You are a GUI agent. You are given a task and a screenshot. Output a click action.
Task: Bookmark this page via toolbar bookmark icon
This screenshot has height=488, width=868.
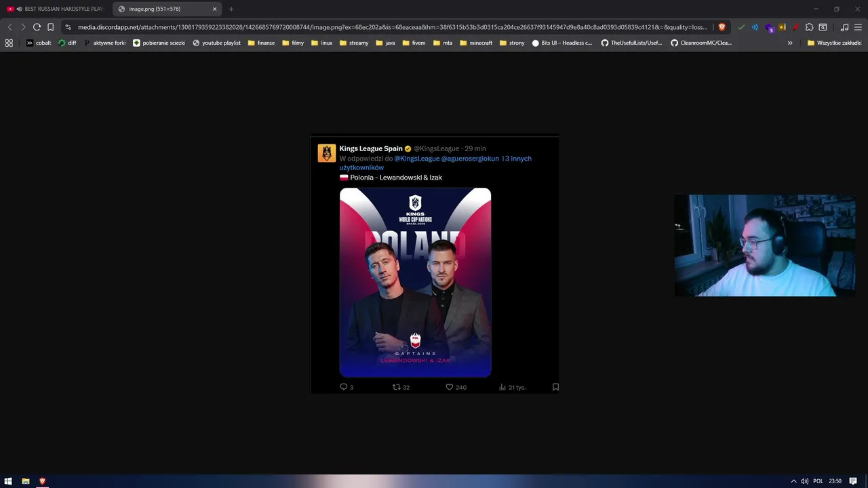click(50, 27)
